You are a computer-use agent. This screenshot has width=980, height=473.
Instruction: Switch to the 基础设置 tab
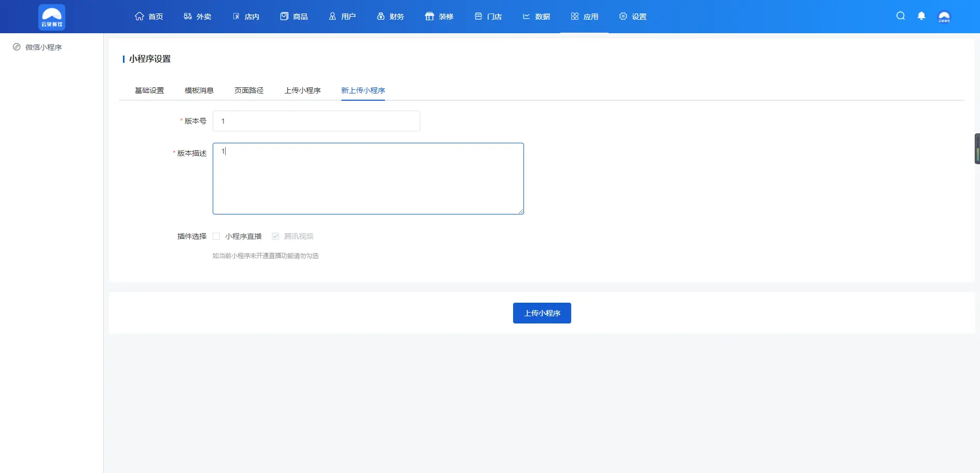pyautogui.click(x=149, y=90)
